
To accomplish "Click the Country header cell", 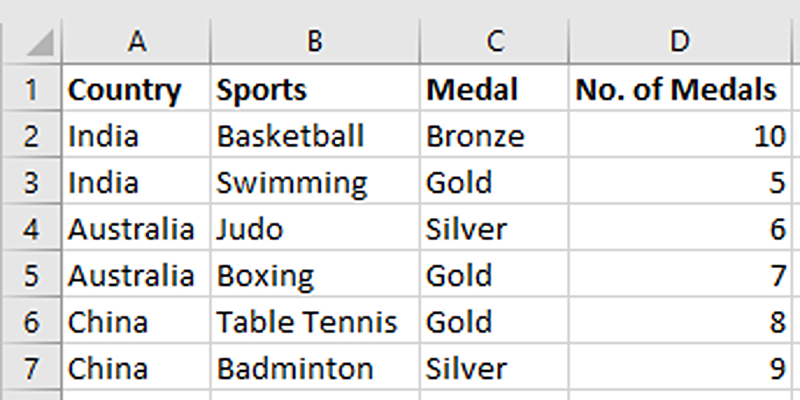I will [124, 90].
